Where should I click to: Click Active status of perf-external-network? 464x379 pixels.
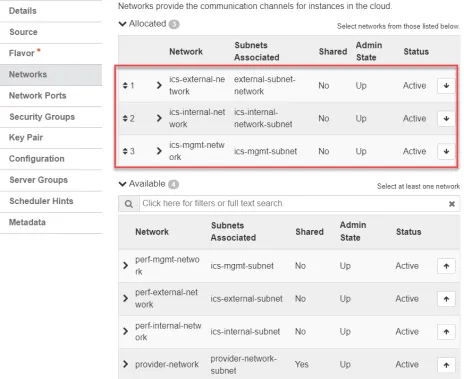click(x=407, y=299)
